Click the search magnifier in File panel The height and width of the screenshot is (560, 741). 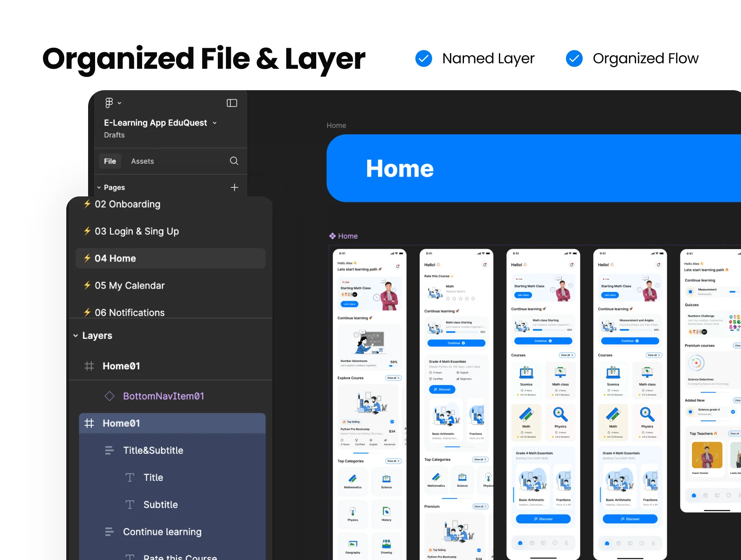(234, 161)
